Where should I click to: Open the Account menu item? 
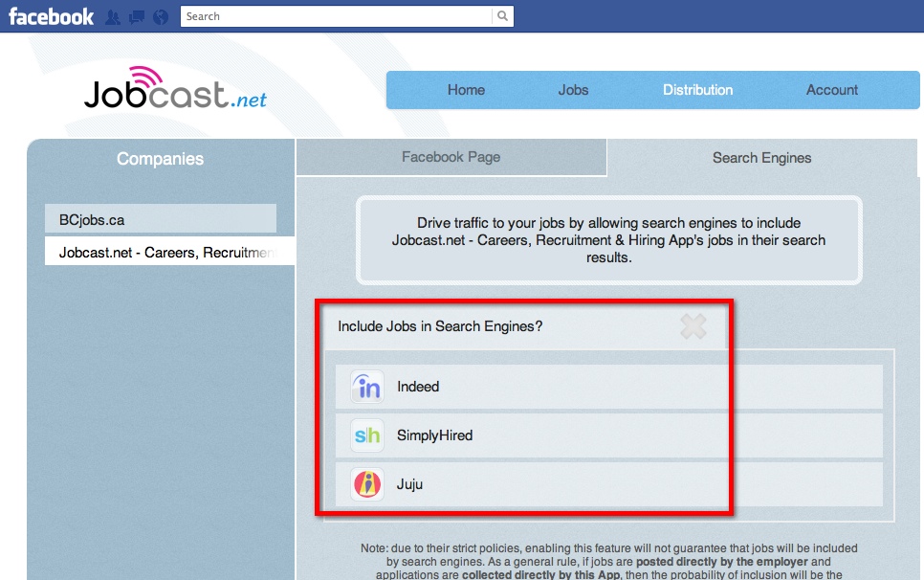[832, 90]
